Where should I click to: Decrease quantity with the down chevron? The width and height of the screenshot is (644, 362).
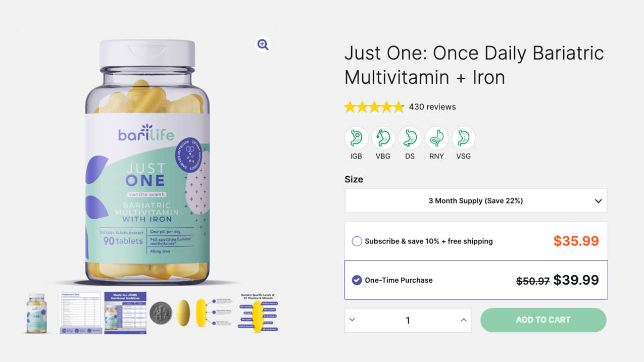pyautogui.click(x=352, y=320)
